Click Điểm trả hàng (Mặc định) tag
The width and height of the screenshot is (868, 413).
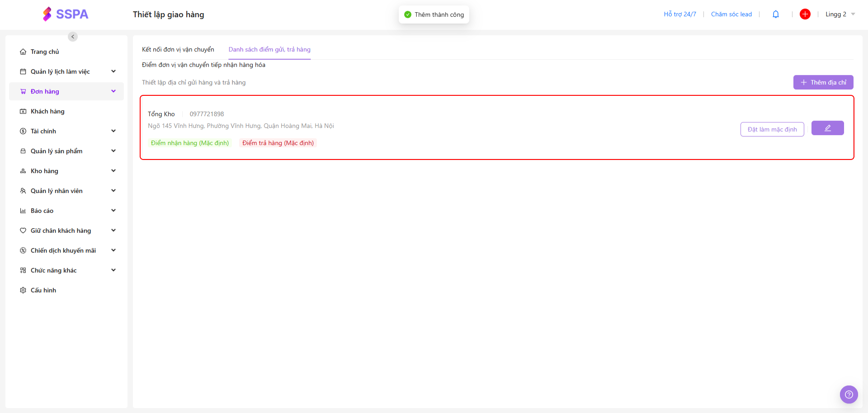[x=278, y=143]
